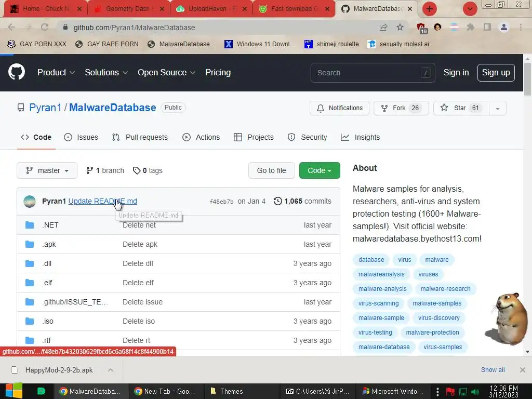This screenshot has height=399, width=532.
Task: Click the share page icon in address bar
Action: pyautogui.click(x=383, y=27)
